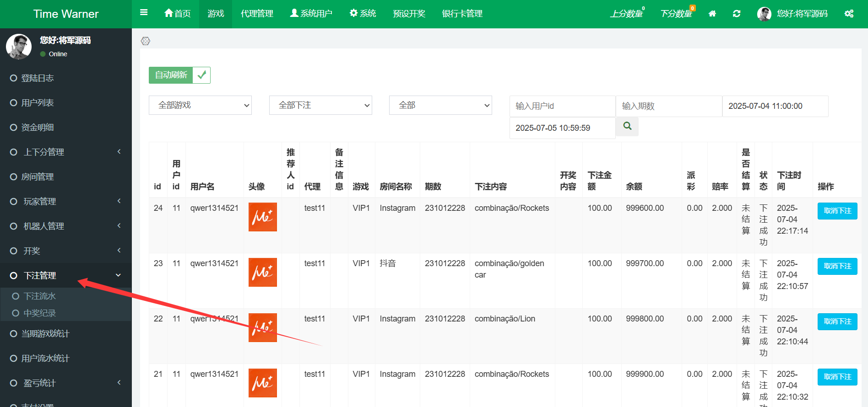Click avatar thumbnail in row id 23
Image resolution: width=868 pixels, height=407 pixels.
point(263,272)
